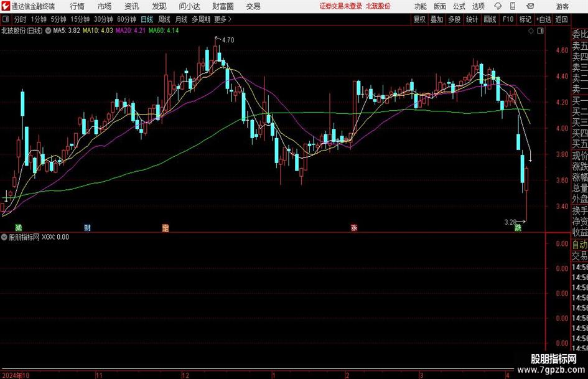Switch to 月线 monthly period
Viewport: 588px width, 379px height.
coord(182,19)
